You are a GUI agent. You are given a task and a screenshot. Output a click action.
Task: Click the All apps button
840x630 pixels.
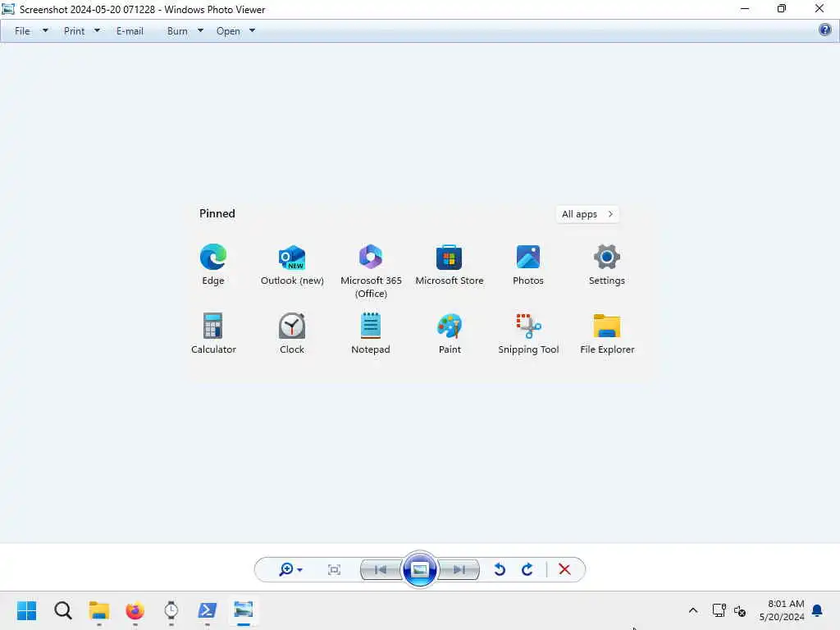pyautogui.click(x=587, y=214)
